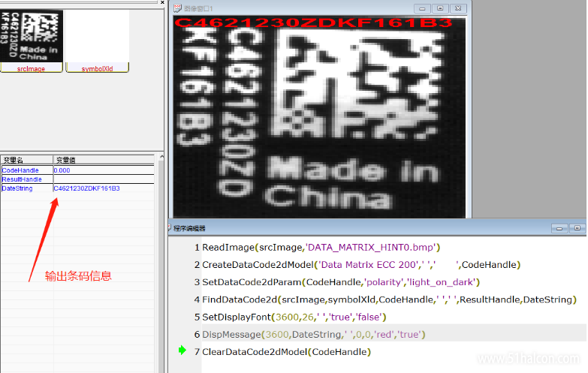Click the program editor title icon

pyautogui.click(x=170, y=227)
